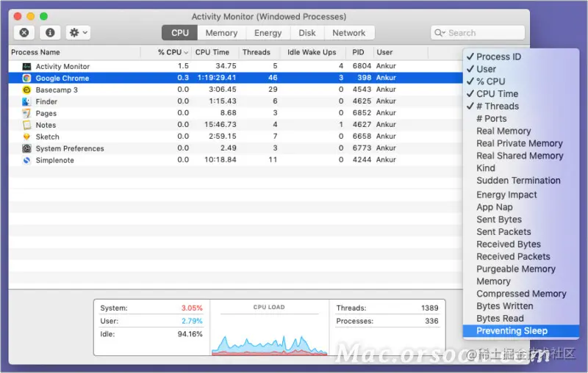Image resolution: width=588 pixels, height=373 pixels.
Task: Choose Kind from column menu
Action: point(521,167)
